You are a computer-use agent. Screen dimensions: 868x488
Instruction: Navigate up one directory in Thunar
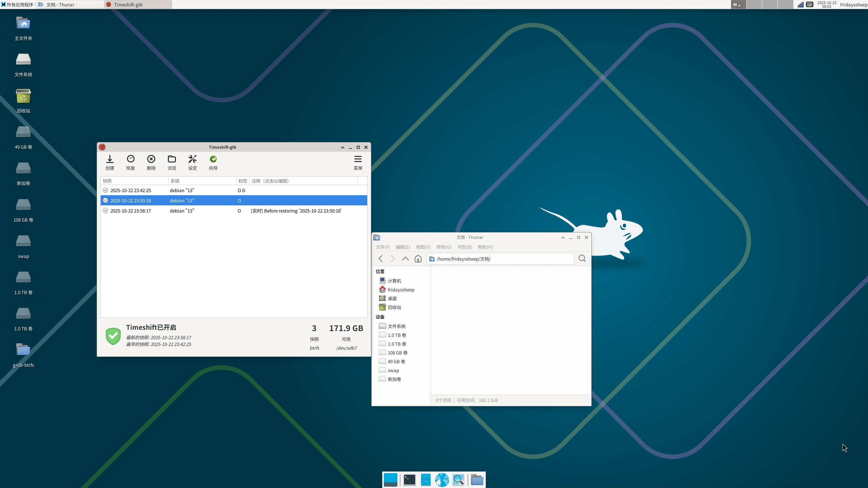click(x=405, y=259)
